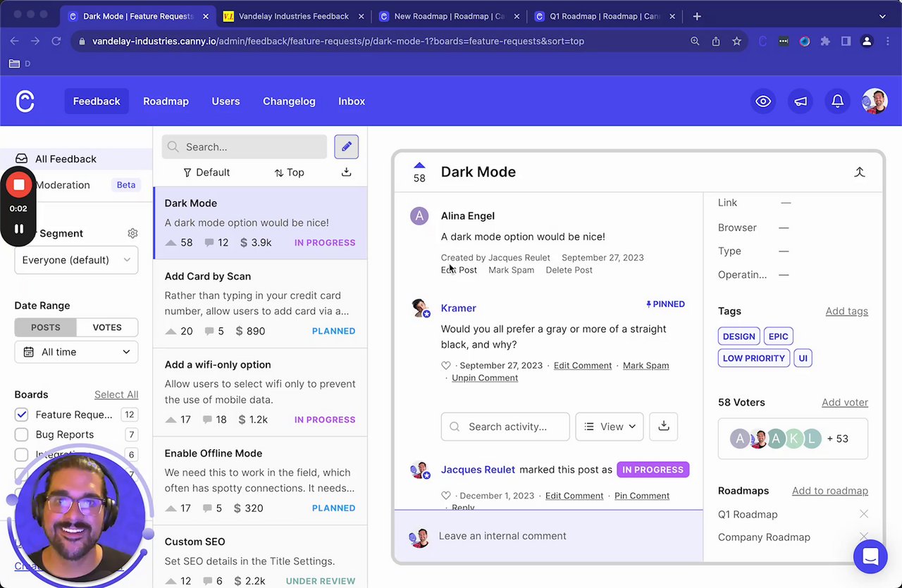
Task: Select the VOTES date range toggle
Action: coord(107,327)
